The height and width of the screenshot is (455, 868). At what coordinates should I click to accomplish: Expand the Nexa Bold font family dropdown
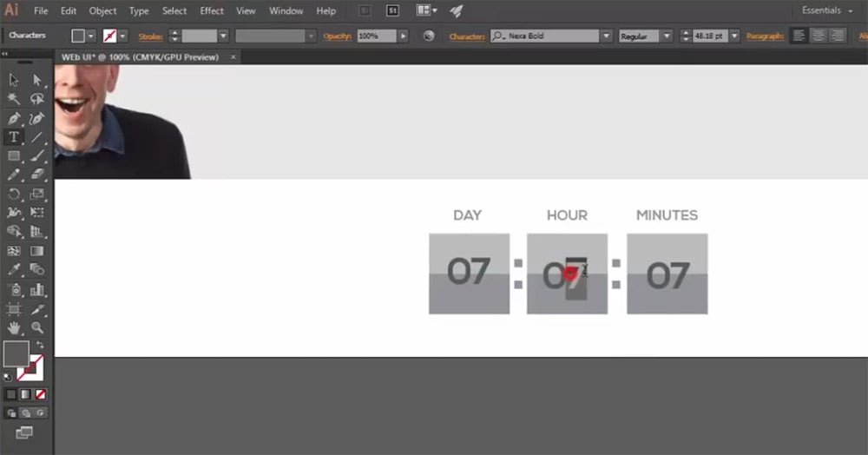pyautogui.click(x=606, y=36)
